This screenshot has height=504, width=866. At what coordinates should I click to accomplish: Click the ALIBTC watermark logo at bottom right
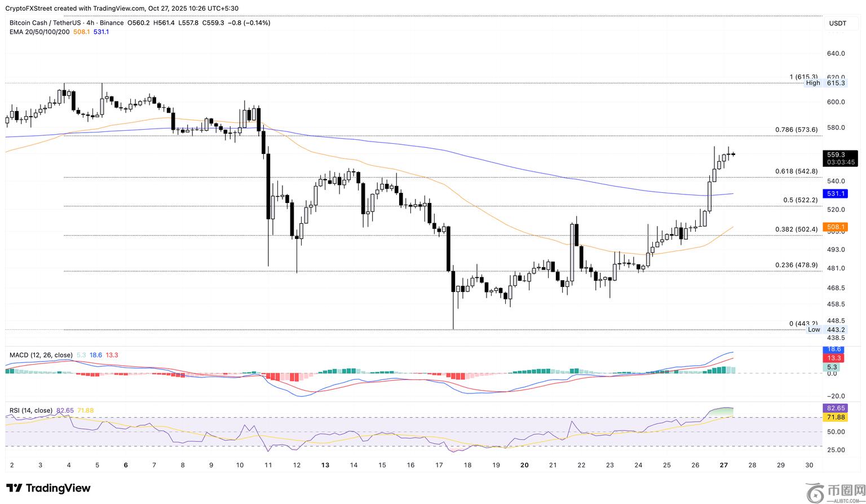coord(834,492)
